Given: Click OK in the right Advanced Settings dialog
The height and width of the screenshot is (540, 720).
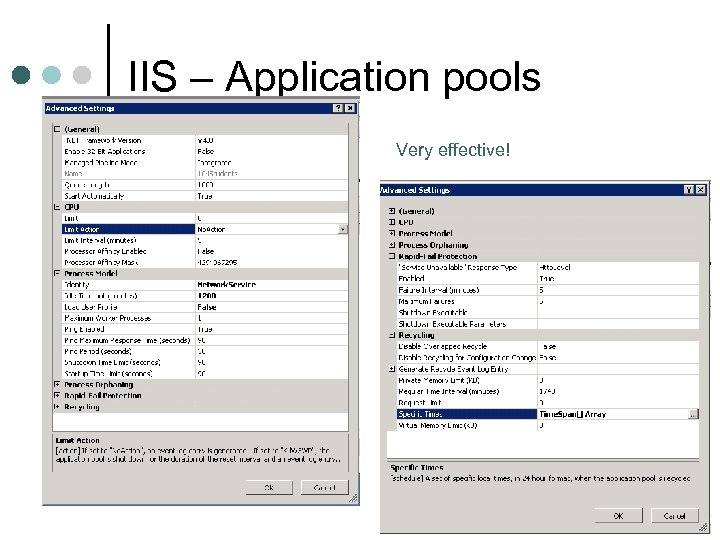Looking at the screenshot, I should click(x=619, y=516).
